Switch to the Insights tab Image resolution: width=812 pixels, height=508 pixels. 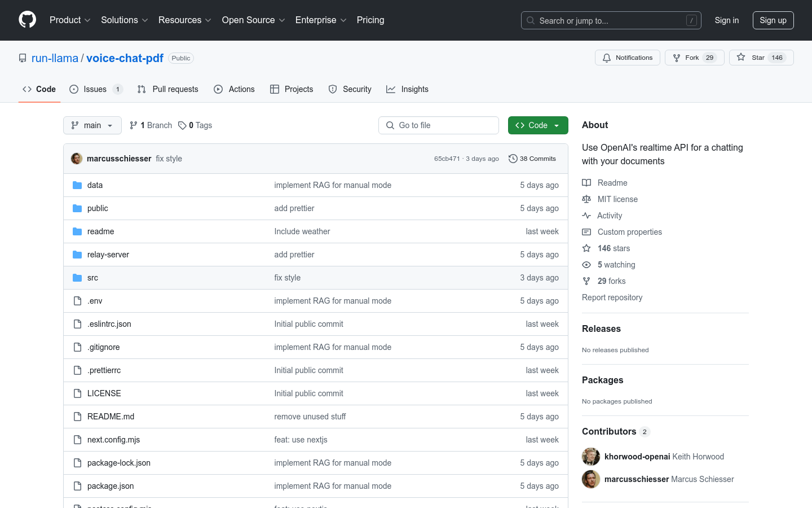pos(408,89)
